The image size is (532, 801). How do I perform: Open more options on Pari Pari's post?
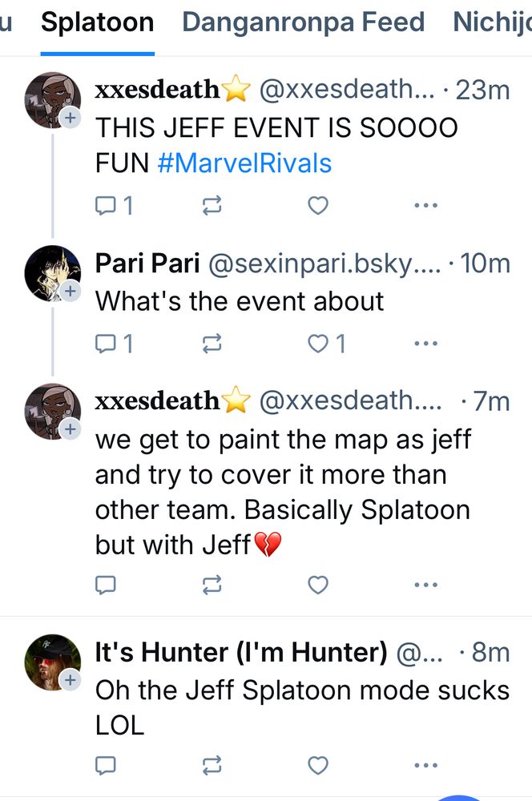pyautogui.click(x=425, y=344)
